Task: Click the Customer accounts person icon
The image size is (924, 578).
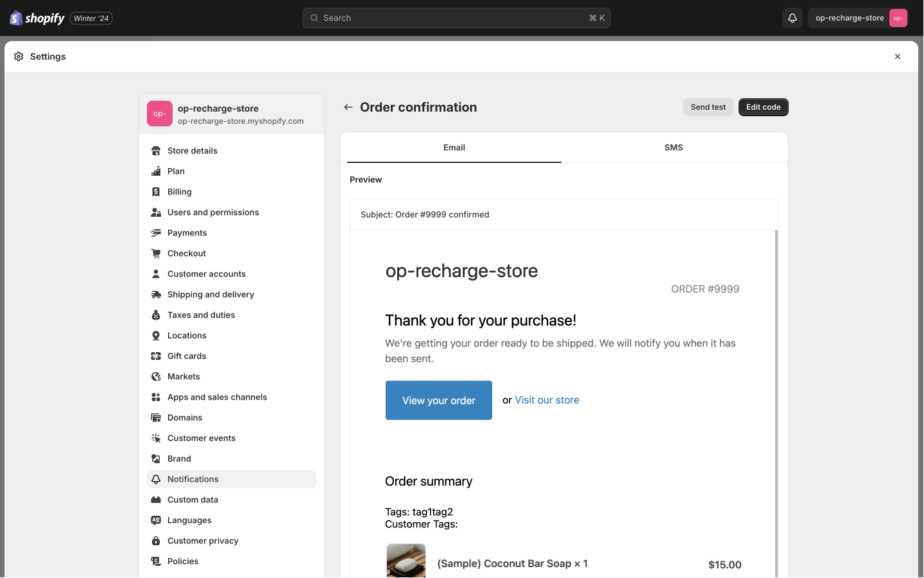Action: point(156,274)
